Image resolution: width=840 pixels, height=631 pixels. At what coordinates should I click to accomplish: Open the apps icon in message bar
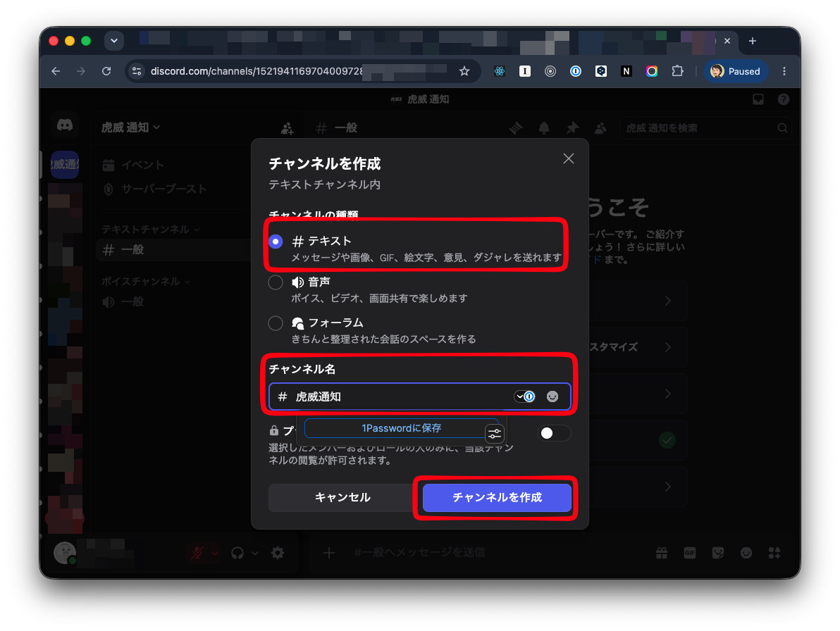(x=774, y=553)
